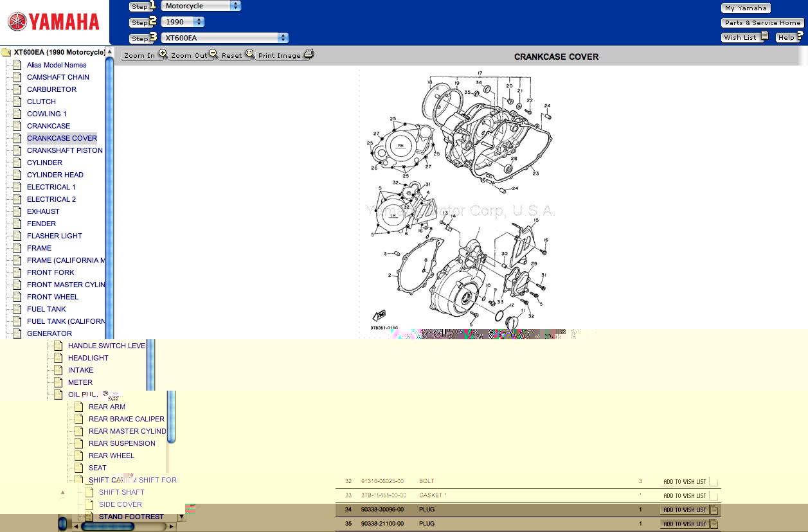
Task: Click page icon beside FUEL TANK
Action: coord(17,309)
